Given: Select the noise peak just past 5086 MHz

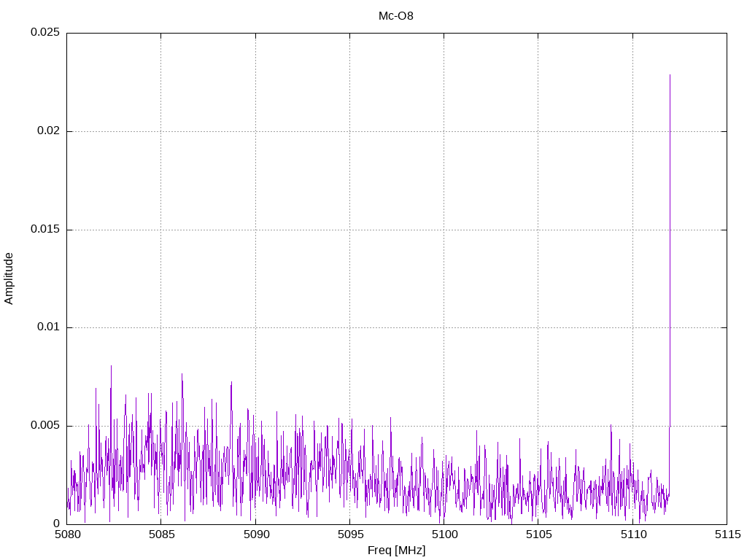Looking at the screenshot, I should point(182,375).
